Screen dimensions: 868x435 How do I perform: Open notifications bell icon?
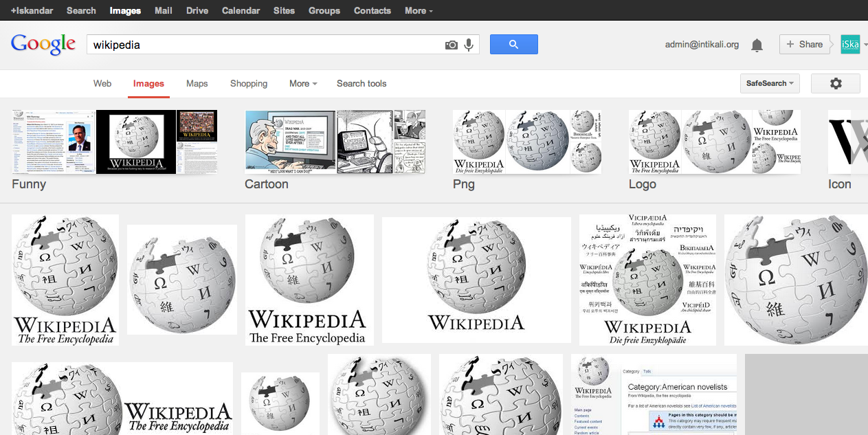pos(757,45)
